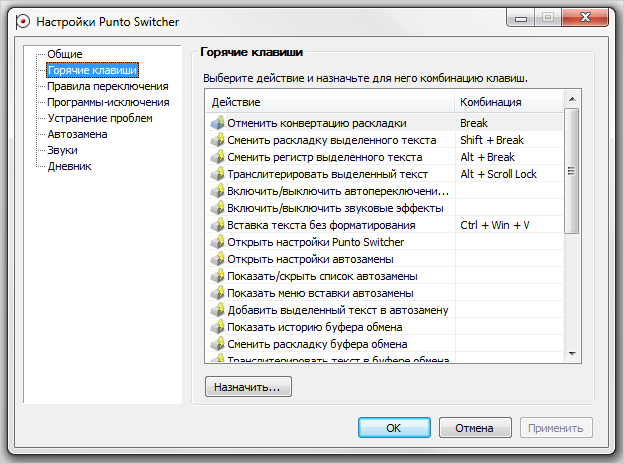The image size is (624, 464).
Task: Click the icon beside "Отменить конвертацию раскладки"
Action: pos(217,123)
